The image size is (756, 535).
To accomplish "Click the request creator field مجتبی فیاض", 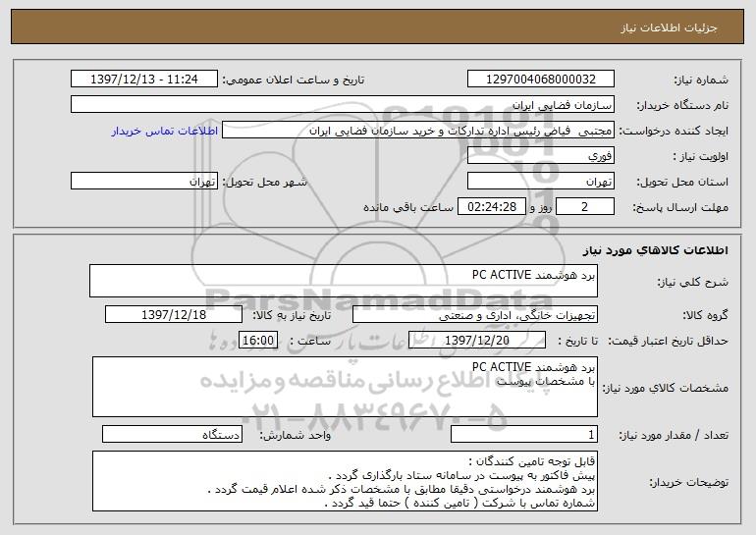I will (418, 130).
